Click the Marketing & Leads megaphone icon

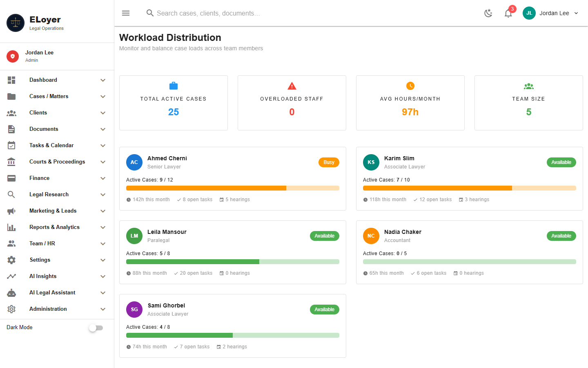coord(11,211)
